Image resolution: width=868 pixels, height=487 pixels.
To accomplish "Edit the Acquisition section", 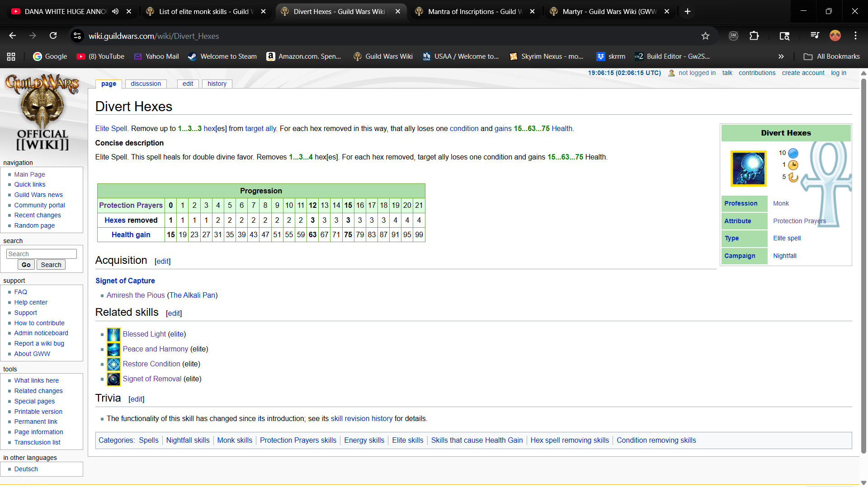I will click(x=162, y=261).
